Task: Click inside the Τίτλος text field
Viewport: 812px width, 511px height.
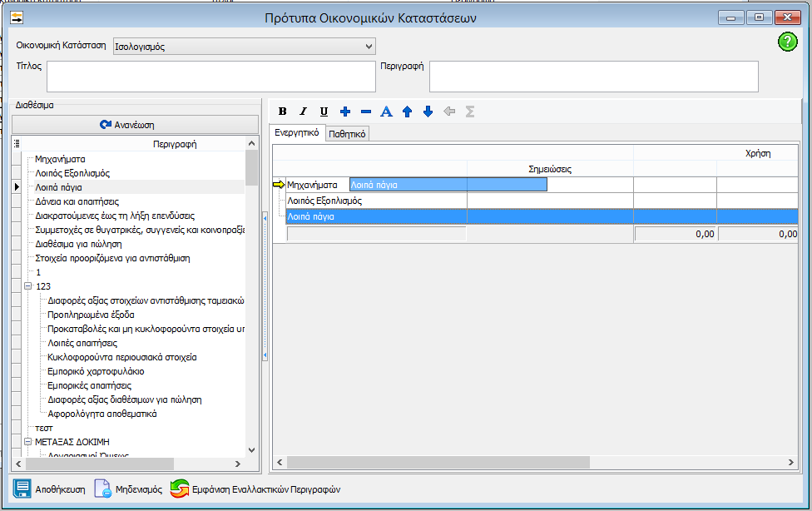Action: (211, 77)
